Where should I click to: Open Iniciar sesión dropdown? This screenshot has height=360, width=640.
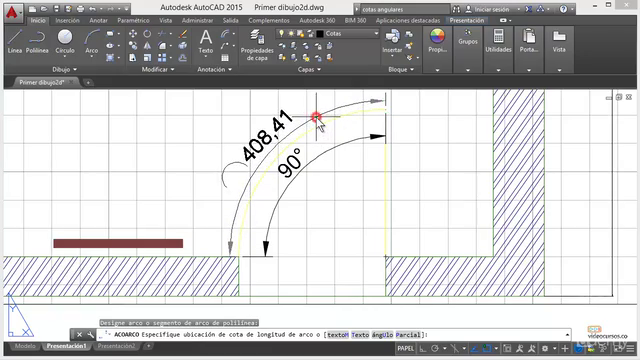[518, 9]
